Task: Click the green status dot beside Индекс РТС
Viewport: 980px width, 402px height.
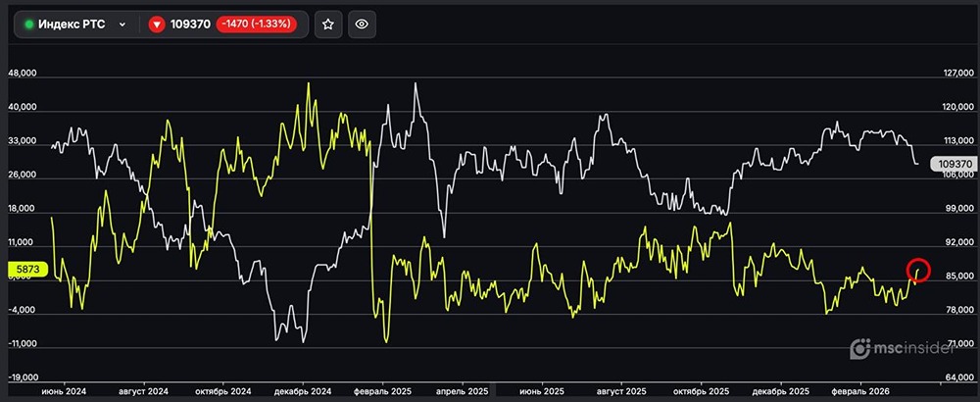Action: (29, 25)
